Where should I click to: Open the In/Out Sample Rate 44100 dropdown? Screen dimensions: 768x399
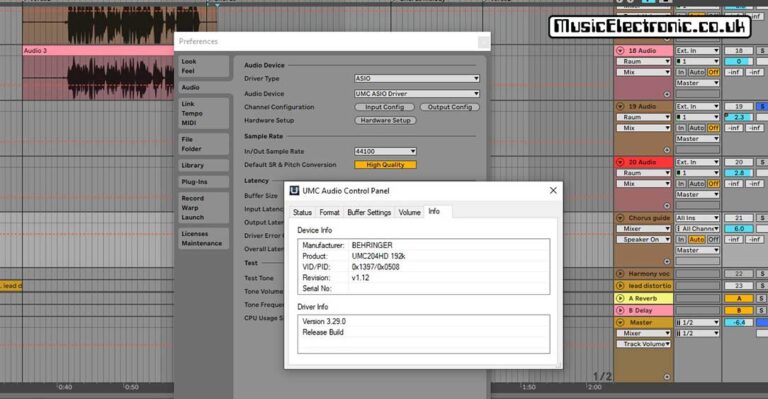pyautogui.click(x=385, y=151)
